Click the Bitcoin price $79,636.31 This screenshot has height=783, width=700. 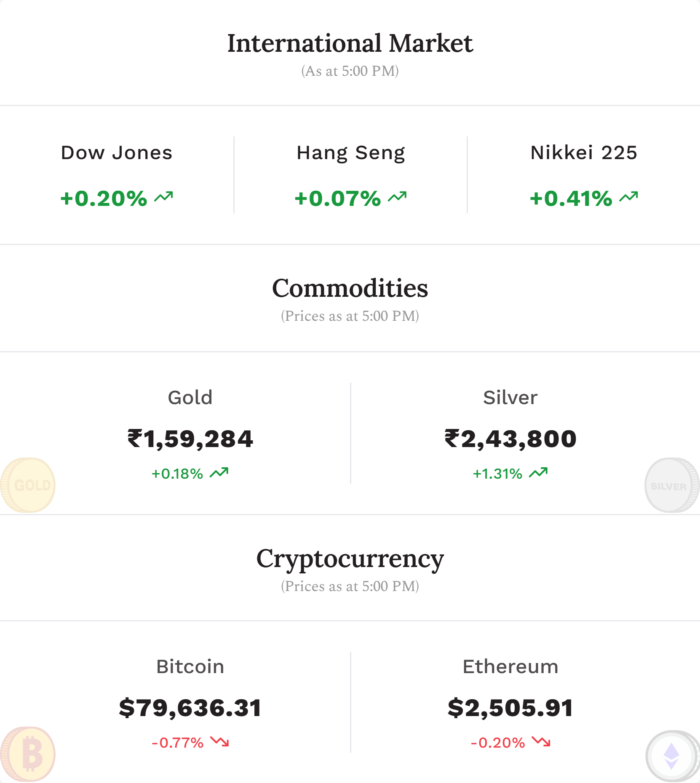click(x=190, y=708)
